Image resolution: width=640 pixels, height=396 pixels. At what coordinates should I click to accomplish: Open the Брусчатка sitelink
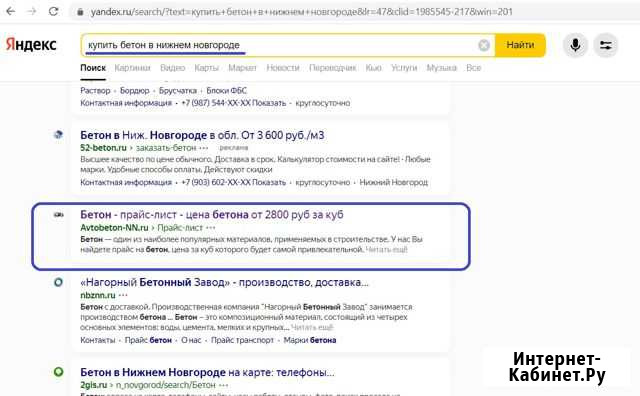coord(178,91)
